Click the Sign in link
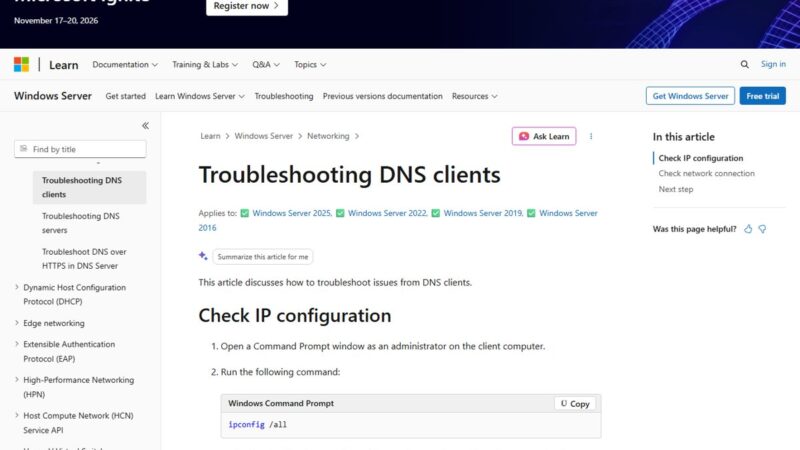The image size is (800, 450). pos(773,64)
